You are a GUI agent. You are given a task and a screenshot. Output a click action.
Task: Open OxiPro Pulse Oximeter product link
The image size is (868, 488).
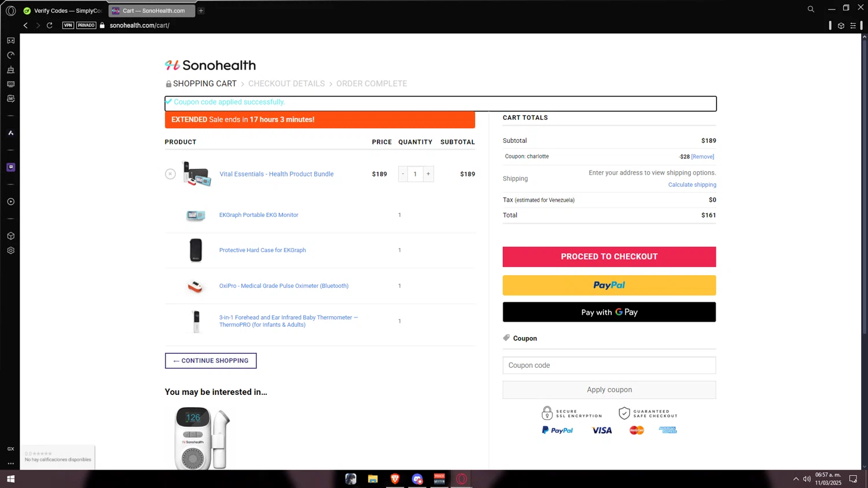284,286
